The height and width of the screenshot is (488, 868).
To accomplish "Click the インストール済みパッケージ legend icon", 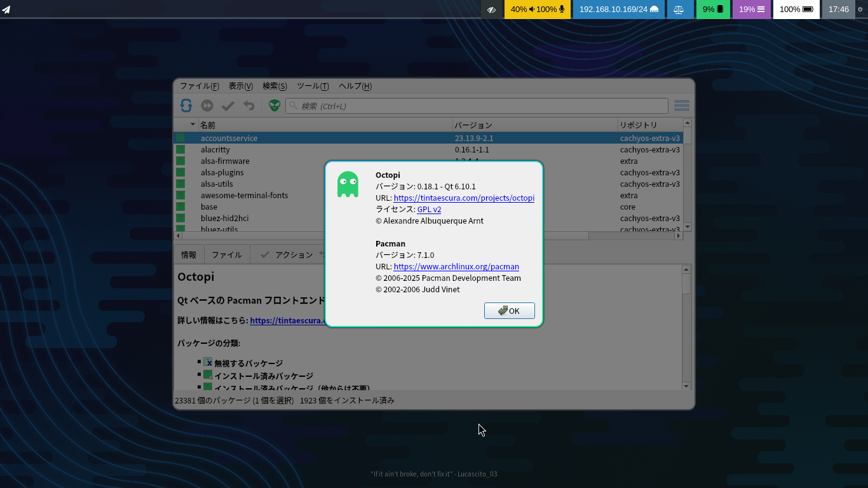I will click(x=208, y=375).
